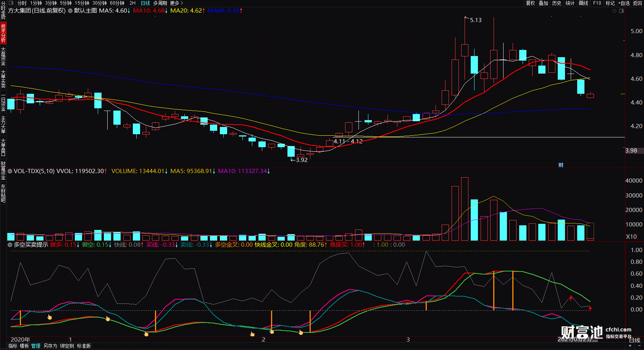The image size is (644, 350).
Task: Switch to 标准版 standard layout
Action: click(84, 346)
